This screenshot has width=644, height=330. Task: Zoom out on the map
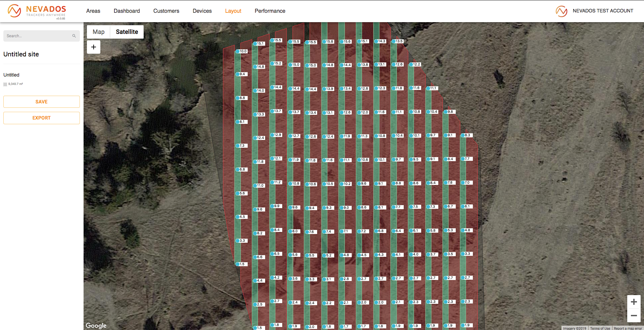click(634, 316)
